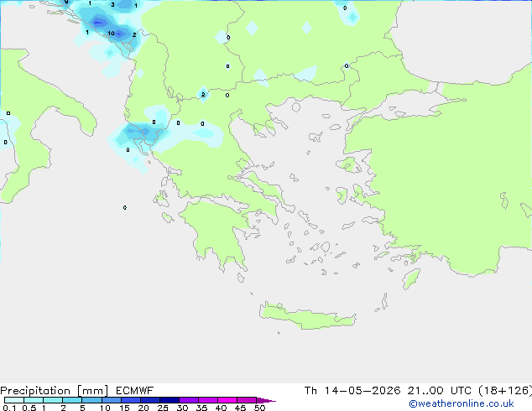Click the forecast offset "(18+126)"
The width and height of the screenshot is (532, 411).
point(505,391)
